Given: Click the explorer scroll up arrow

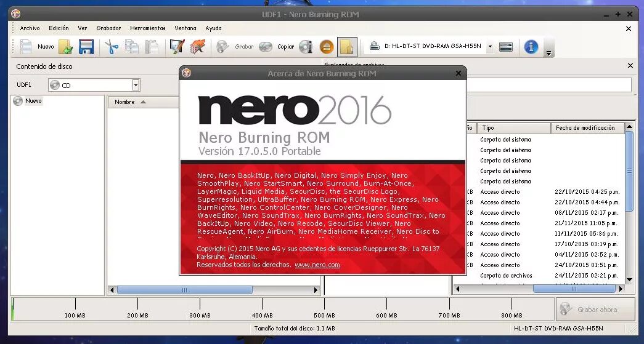Looking at the screenshot, I should point(629,127).
